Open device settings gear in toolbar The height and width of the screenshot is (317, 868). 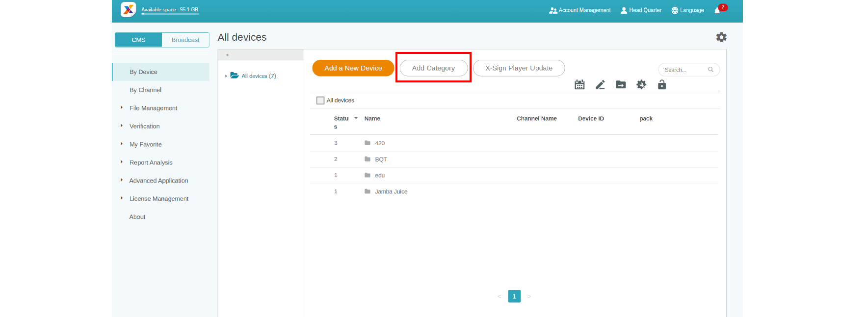pyautogui.click(x=641, y=85)
